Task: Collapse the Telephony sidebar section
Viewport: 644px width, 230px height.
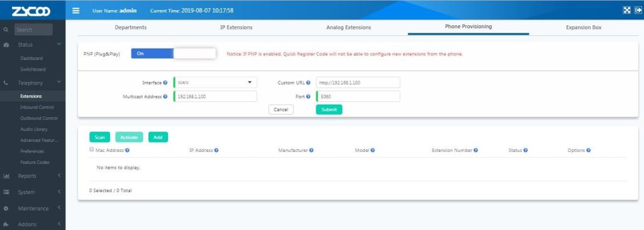Action: (x=59, y=83)
